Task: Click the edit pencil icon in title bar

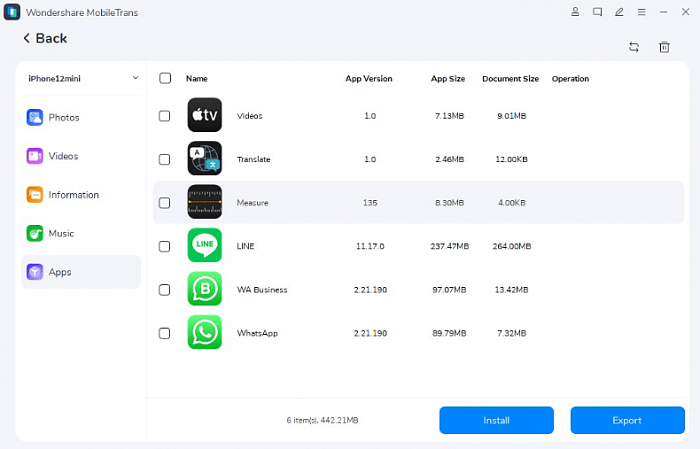Action: (619, 12)
